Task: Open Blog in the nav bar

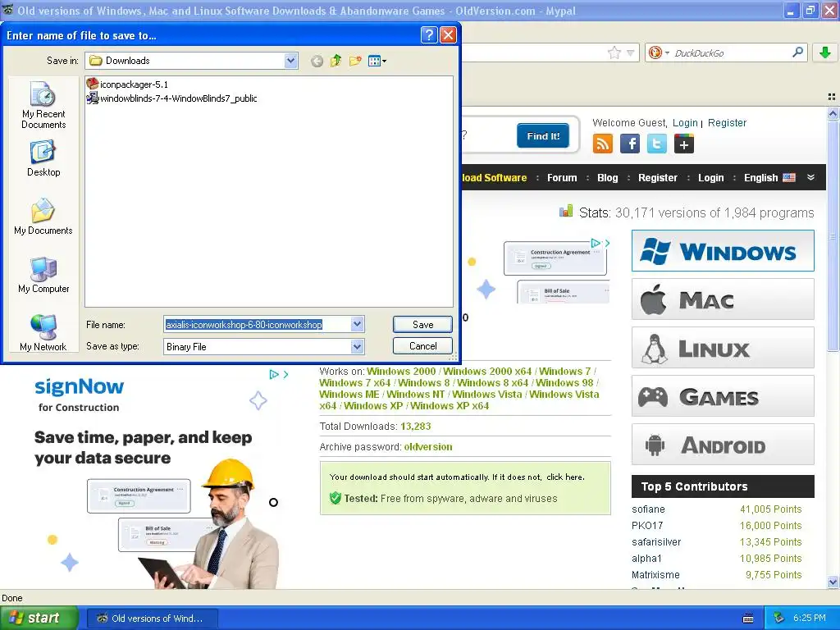Action: click(x=608, y=178)
